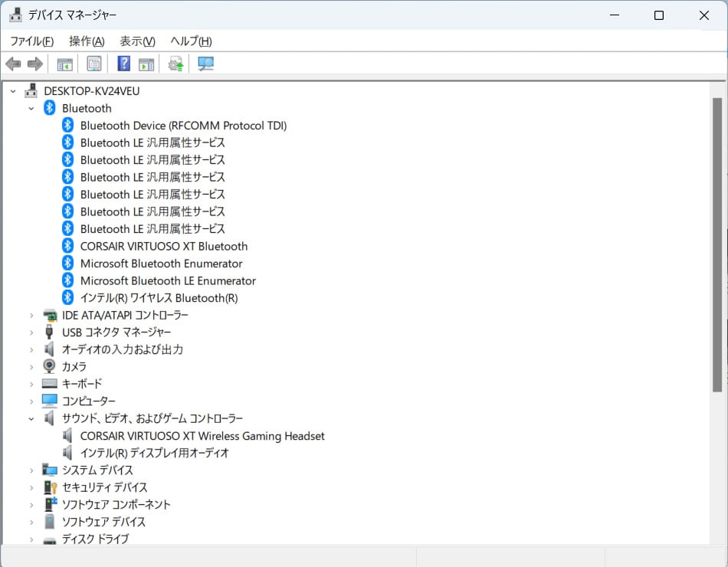Screen dimensions: 728x567
Task: Select Microsoft Bluetooth Enumerator
Action: (161, 264)
